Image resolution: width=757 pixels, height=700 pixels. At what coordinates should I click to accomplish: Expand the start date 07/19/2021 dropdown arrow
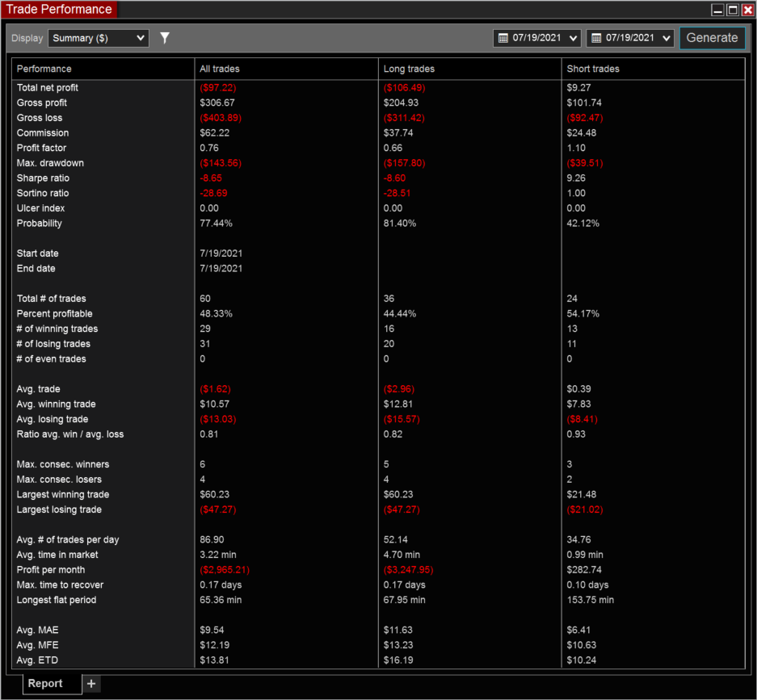573,38
